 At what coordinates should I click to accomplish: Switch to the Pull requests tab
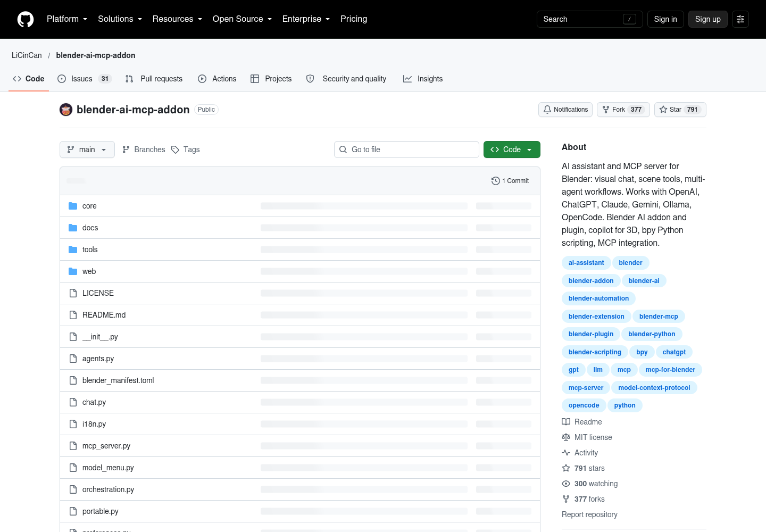coord(154,79)
